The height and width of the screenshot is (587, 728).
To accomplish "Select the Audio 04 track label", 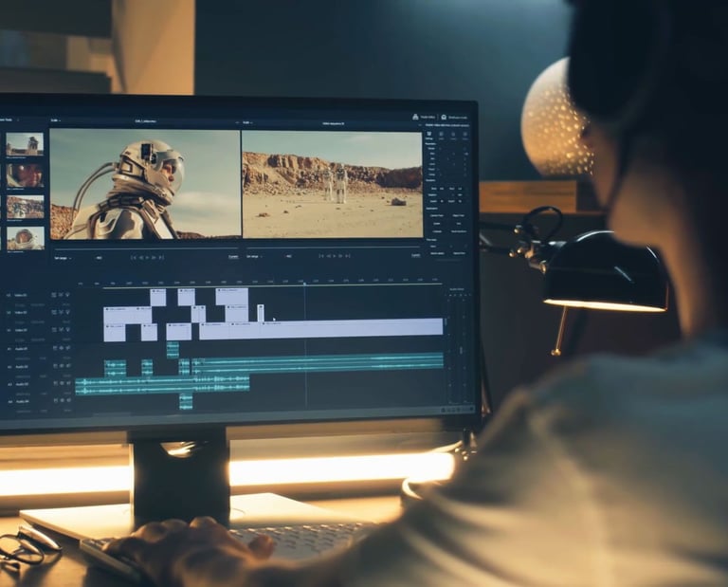I will point(23,401).
